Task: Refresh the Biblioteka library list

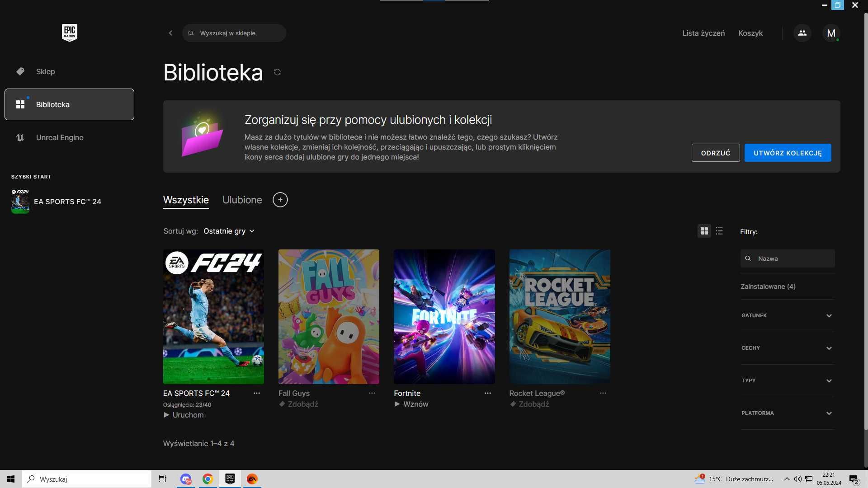Action: (277, 72)
